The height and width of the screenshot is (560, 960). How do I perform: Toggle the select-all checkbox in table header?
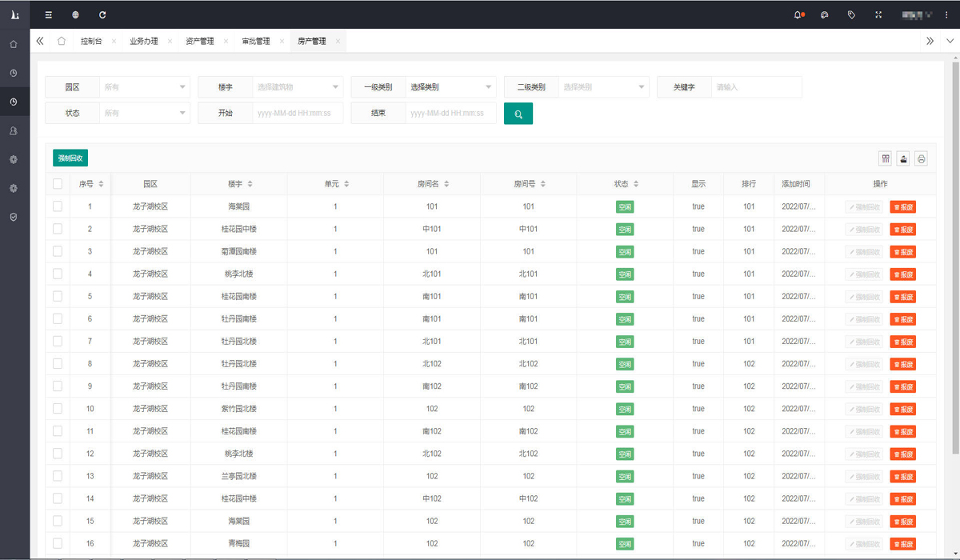[x=58, y=184]
